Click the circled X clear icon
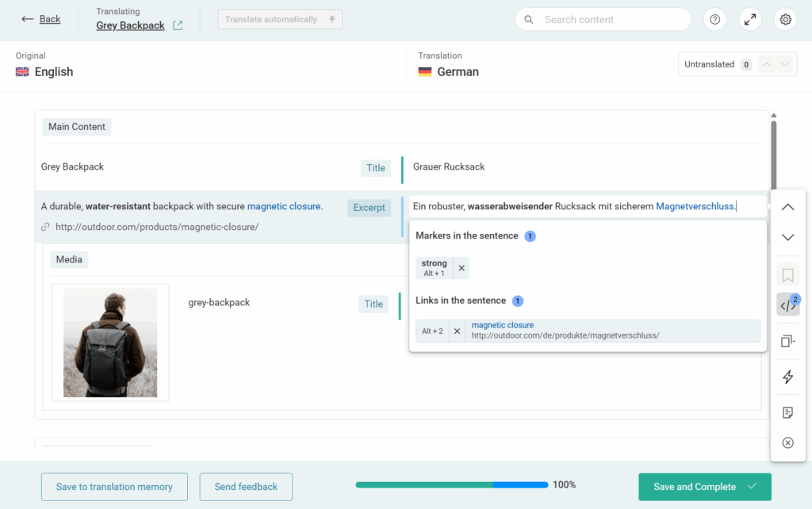This screenshot has width=812, height=509. click(x=787, y=442)
